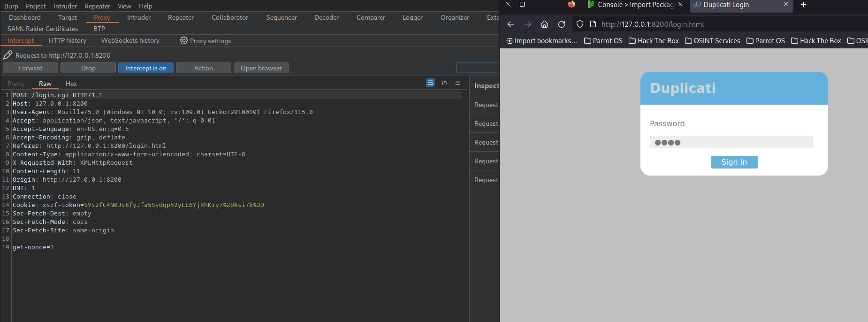Switch to the Hex view tab
The height and width of the screenshot is (322, 868).
pos(71,84)
